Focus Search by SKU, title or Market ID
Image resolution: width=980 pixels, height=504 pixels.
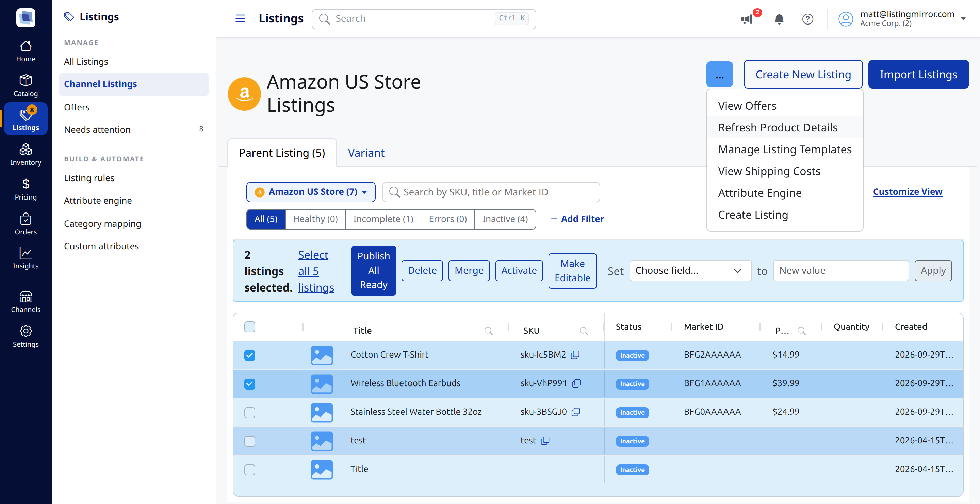491,192
